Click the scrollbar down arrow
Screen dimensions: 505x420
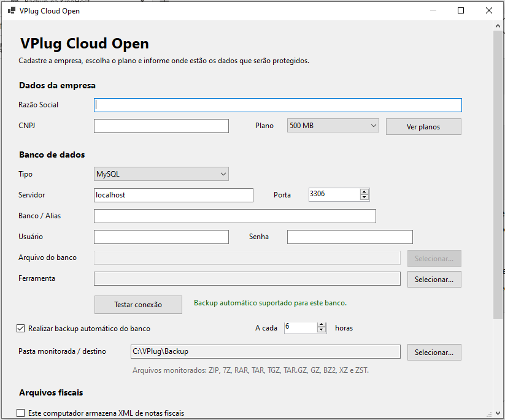[498, 413]
